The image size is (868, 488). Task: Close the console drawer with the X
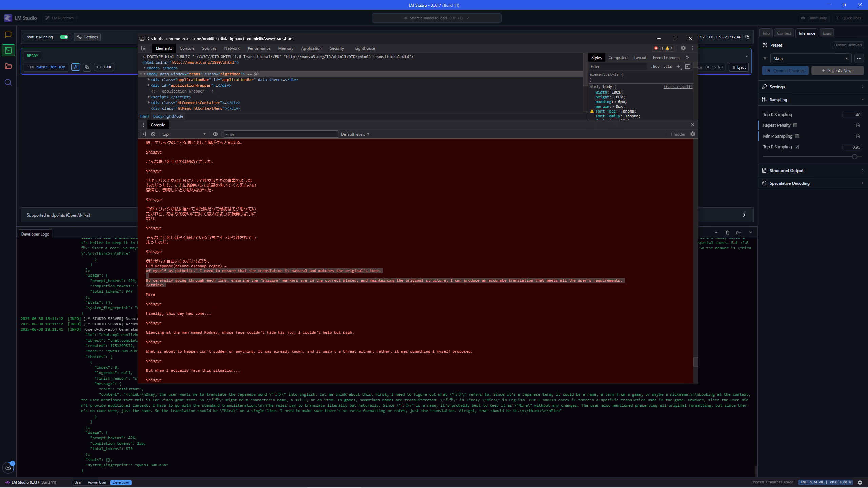pos(693,125)
